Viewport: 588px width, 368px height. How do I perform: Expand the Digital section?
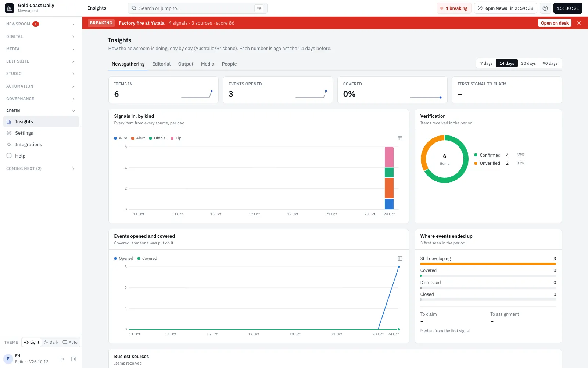(41, 36)
